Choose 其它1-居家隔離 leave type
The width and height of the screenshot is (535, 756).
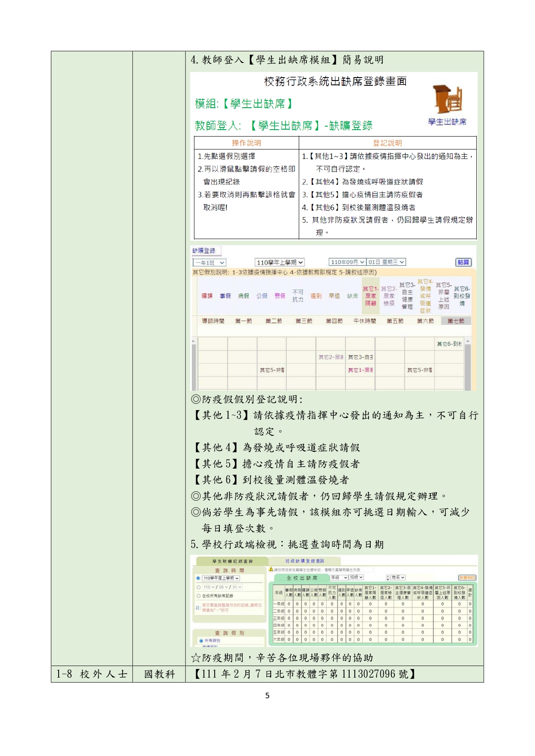coord(371,296)
